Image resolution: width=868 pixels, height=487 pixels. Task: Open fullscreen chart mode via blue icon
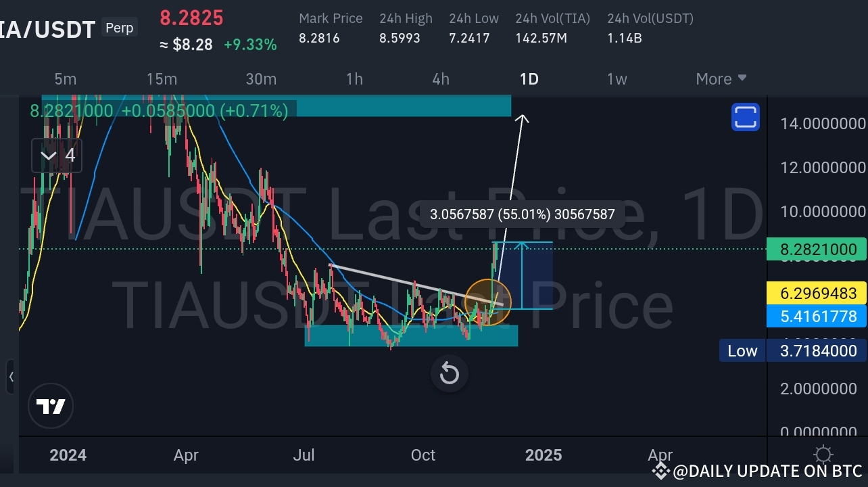(745, 116)
